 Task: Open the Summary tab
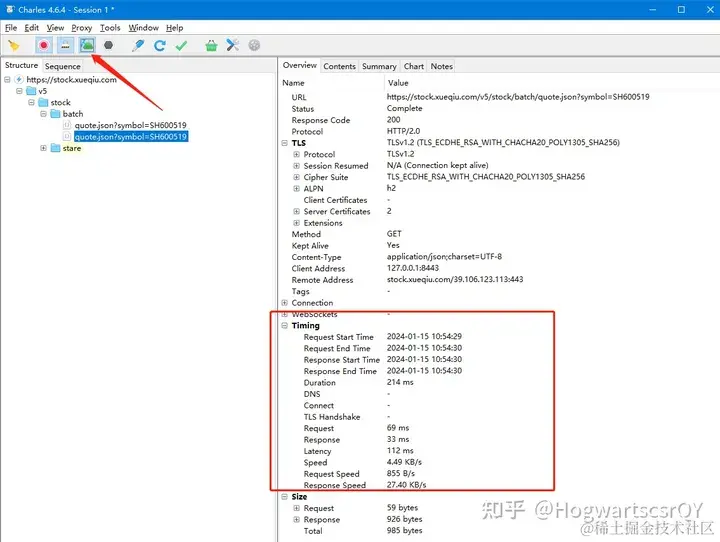(379, 66)
